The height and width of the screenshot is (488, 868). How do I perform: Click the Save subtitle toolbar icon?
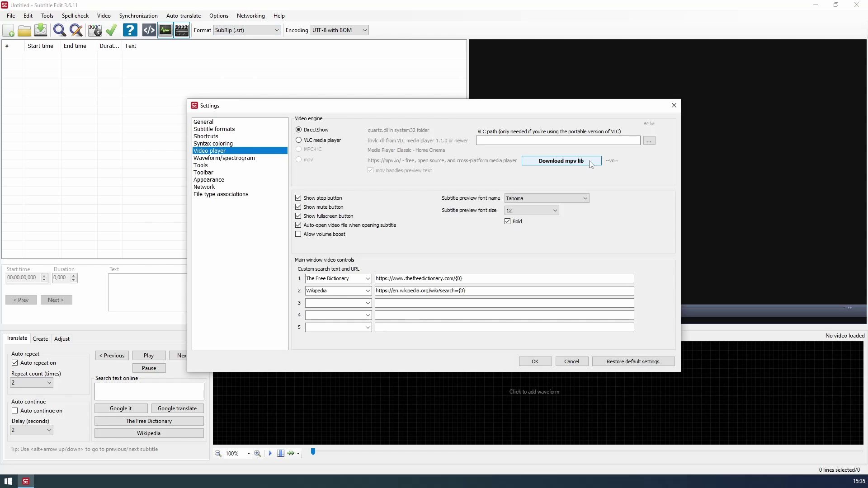pos(41,30)
